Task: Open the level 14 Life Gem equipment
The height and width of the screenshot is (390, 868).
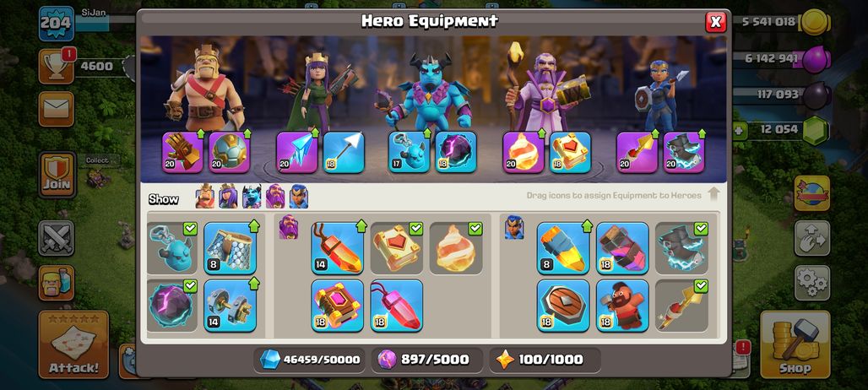Action: (337, 248)
